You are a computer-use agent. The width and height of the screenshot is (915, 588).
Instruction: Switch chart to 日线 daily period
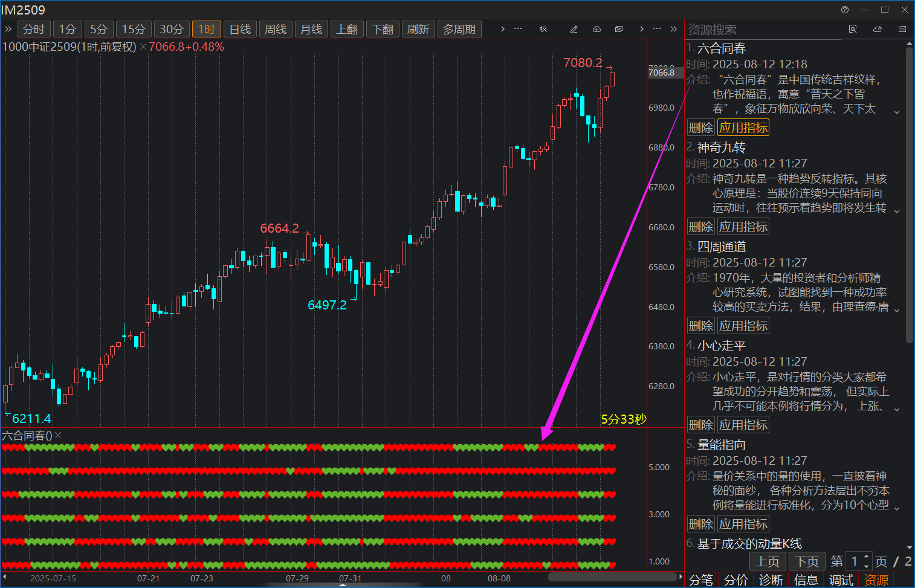(240, 29)
